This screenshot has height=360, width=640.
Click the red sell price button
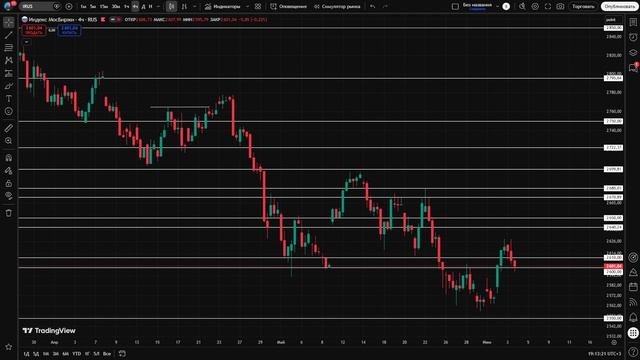click(34, 30)
